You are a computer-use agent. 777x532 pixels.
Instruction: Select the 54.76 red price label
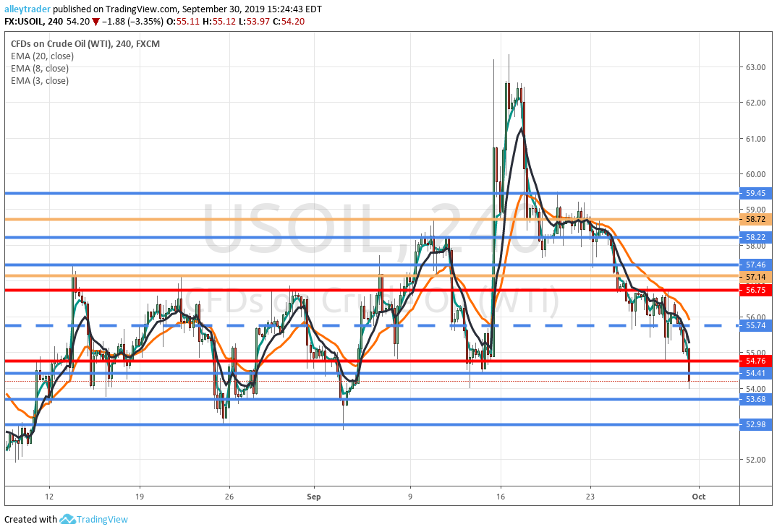pyautogui.click(x=755, y=361)
